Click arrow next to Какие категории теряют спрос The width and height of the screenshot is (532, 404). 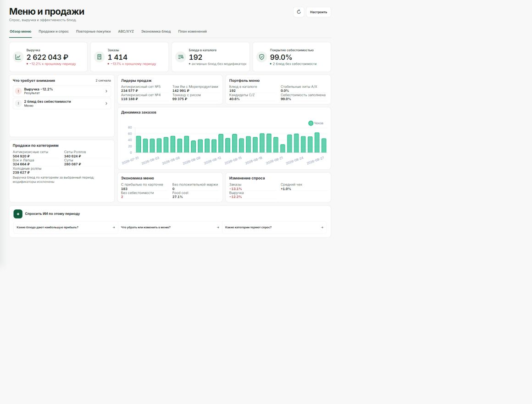coord(322,227)
